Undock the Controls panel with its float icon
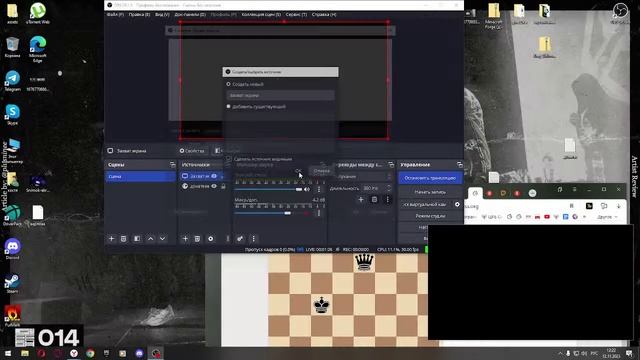The width and height of the screenshot is (640, 360). point(460,164)
